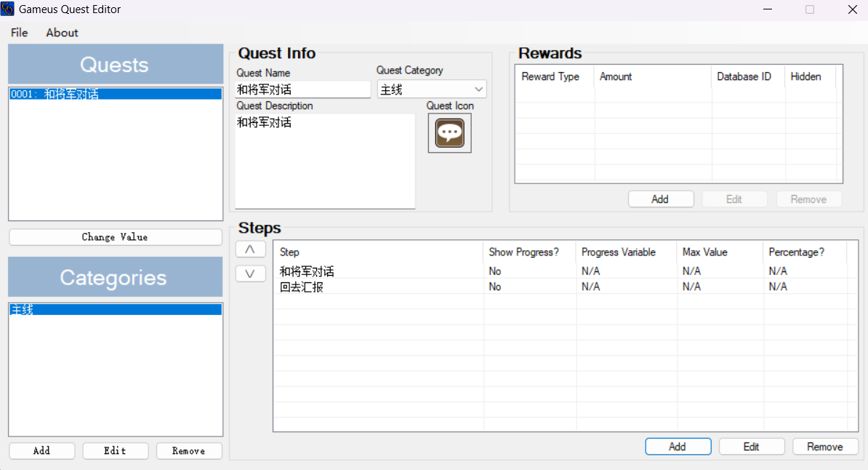The height and width of the screenshot is (470, 868).
Task: Move selected step up with arrow button
Action: pos(250,250)
